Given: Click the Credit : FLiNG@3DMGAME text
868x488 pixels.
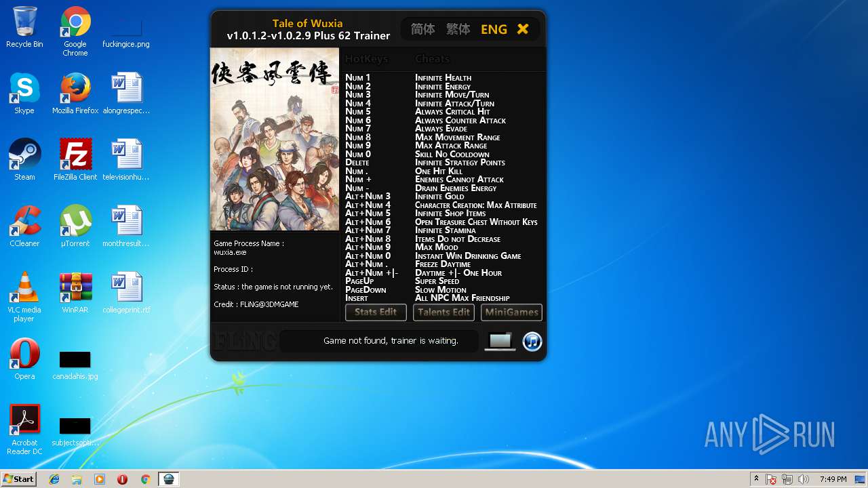Looking at the screenshot, I should pyautogui.click(x=256, y=304).
